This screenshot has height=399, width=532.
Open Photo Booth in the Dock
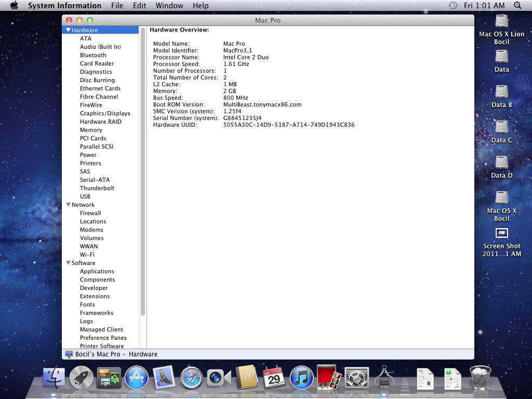(x=329, y=377)
